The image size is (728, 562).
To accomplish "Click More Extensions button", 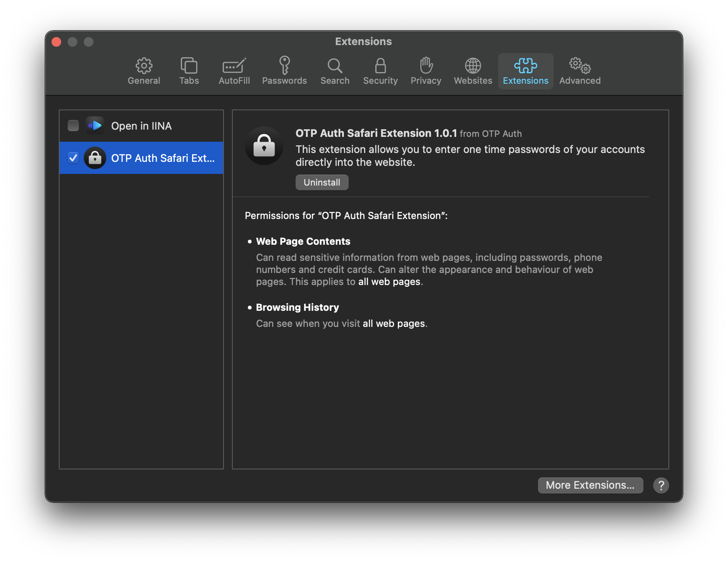I will pyautogui.click(x=590, y=485).
